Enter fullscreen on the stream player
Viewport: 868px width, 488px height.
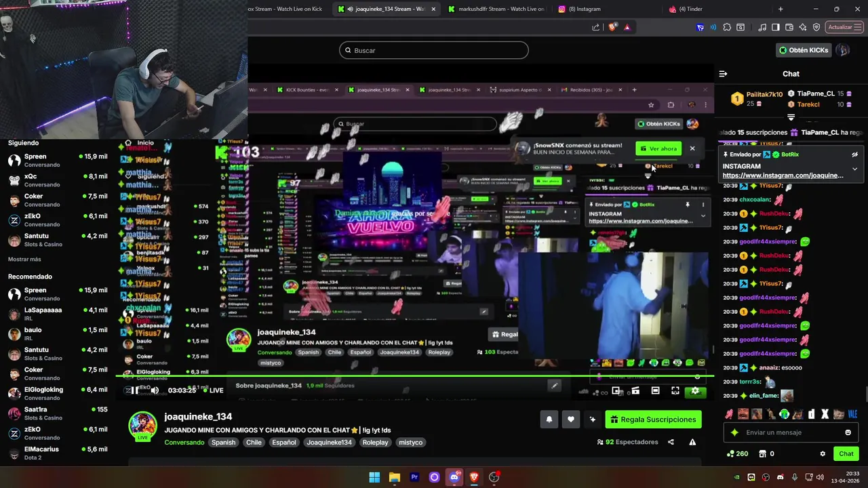tap(675, 391)
